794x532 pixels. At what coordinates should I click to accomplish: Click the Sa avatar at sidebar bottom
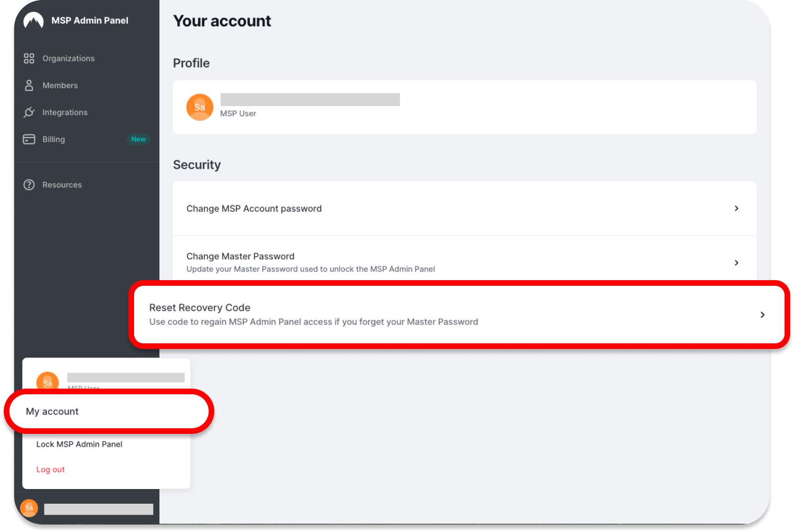29,508
